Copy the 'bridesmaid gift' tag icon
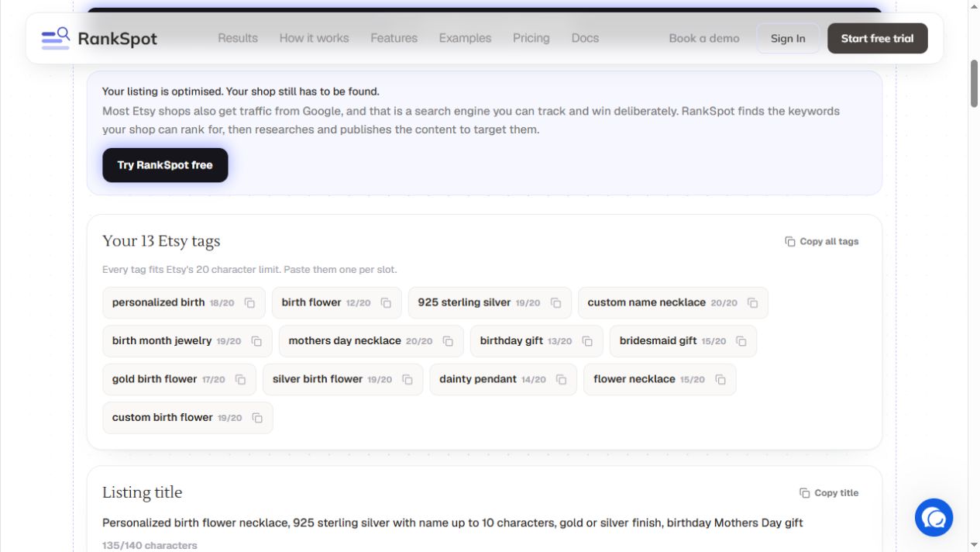Screen dimensions: 980x552 [741, 341]
